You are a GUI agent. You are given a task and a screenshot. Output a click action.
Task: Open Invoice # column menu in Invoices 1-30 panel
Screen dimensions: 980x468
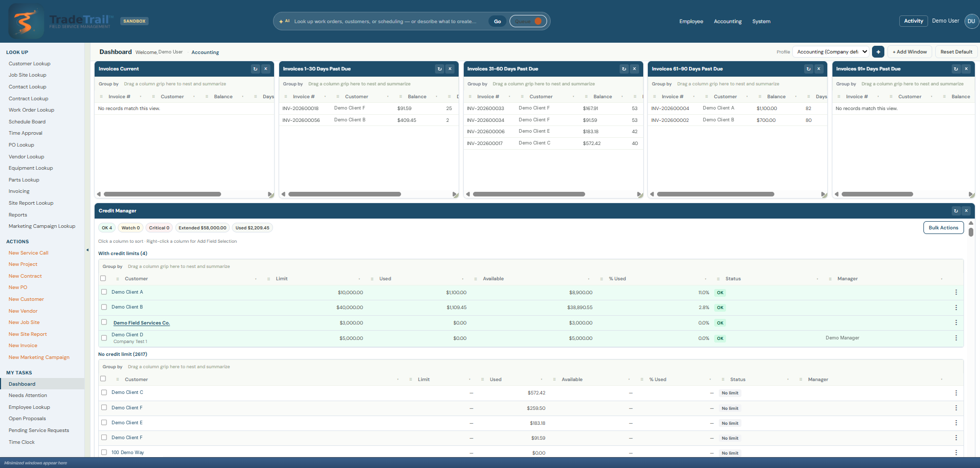coord(325,97)
